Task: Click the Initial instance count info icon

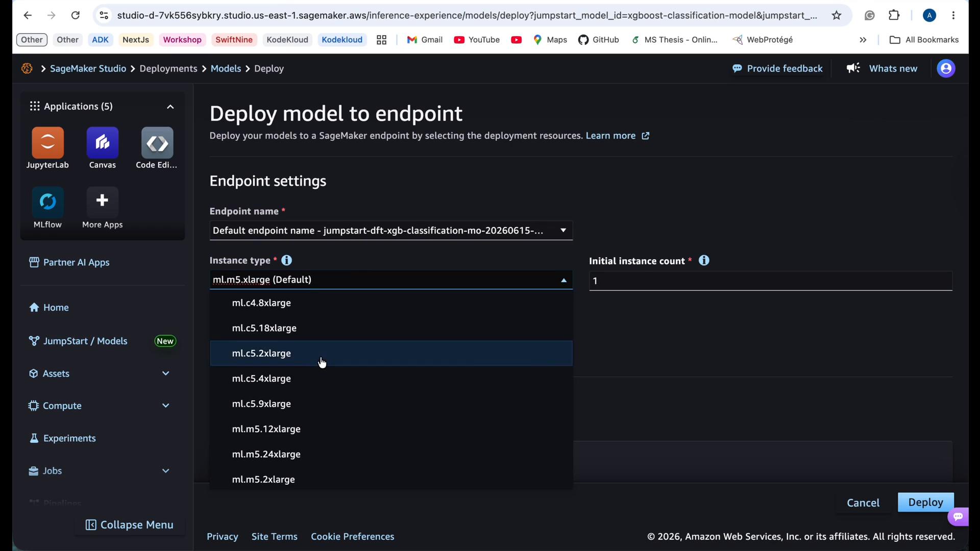Action: [x=704, y=261]
